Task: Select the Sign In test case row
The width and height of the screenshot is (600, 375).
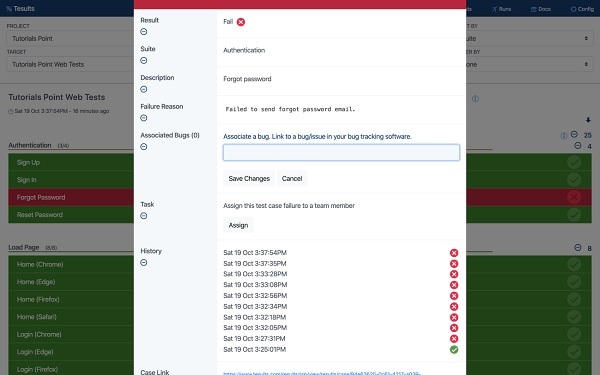Action: click(71, 180)
